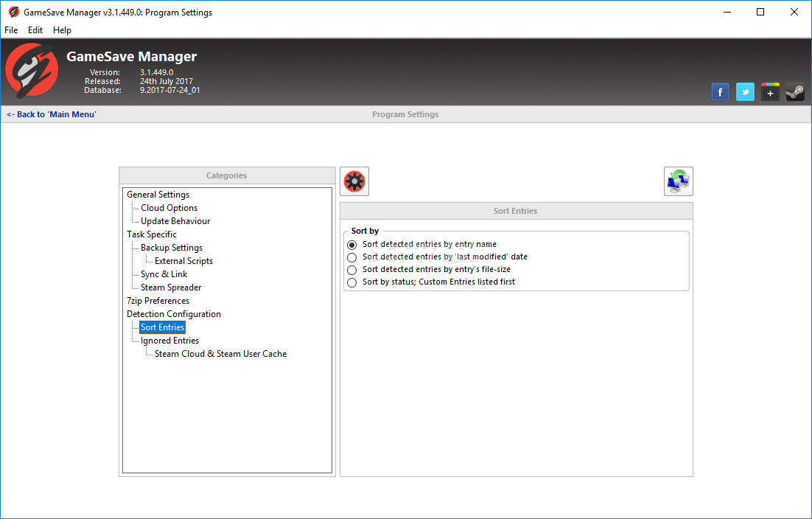The image size is (812, 519).
Task: Click the database value 9.2017-07-24_01
Action: [170, 90]
